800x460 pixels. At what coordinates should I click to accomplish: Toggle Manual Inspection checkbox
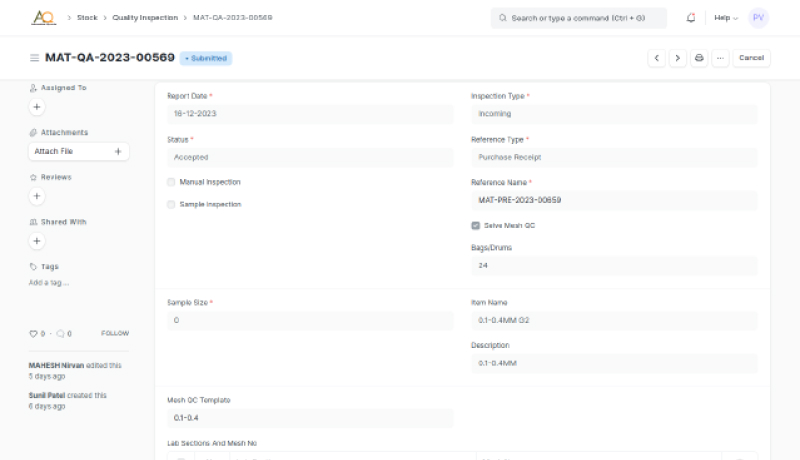click(171, 182)
